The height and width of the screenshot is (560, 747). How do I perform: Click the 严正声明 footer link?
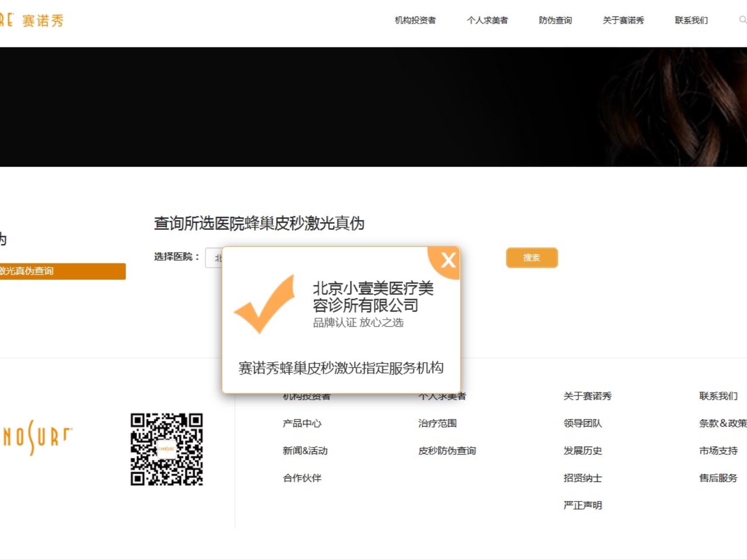pos(583,505)
